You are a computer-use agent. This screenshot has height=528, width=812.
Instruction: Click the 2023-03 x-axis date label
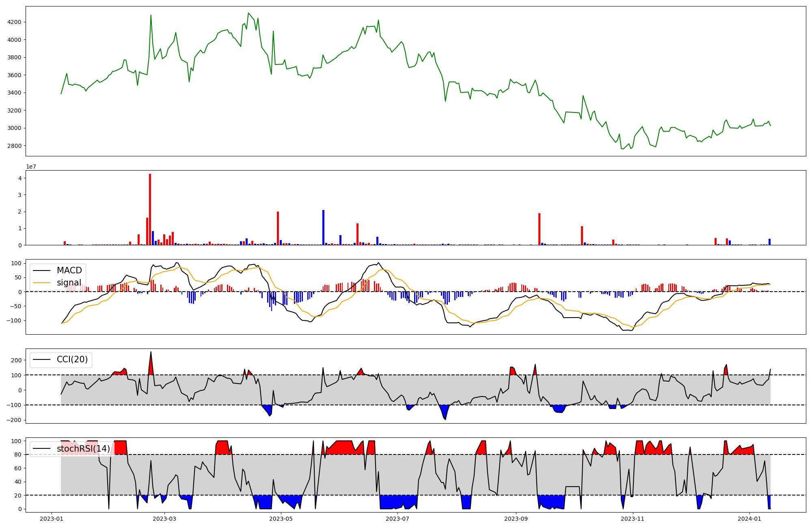click(x=165, y=519)
